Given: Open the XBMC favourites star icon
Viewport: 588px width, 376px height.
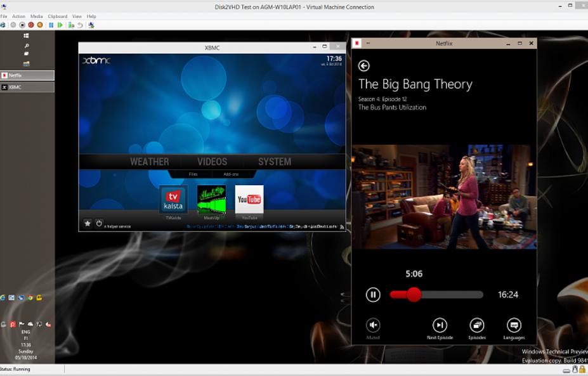Looking at the screenshot, I should 88,223.
